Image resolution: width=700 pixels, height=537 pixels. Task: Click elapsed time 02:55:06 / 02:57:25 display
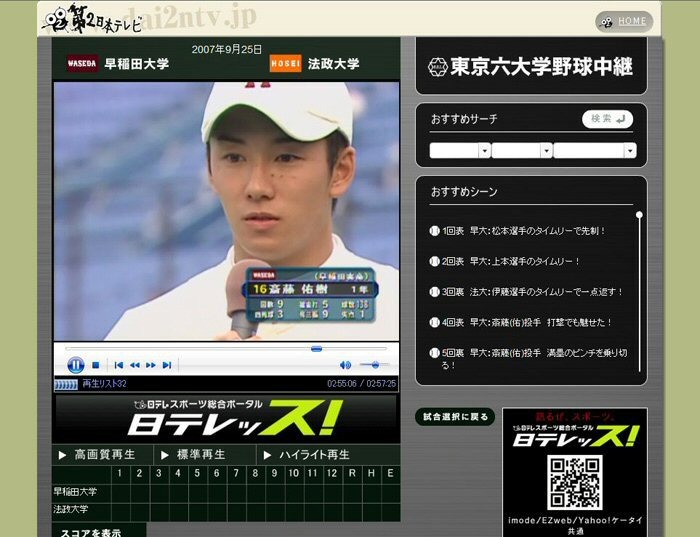(x=361, y=383)
